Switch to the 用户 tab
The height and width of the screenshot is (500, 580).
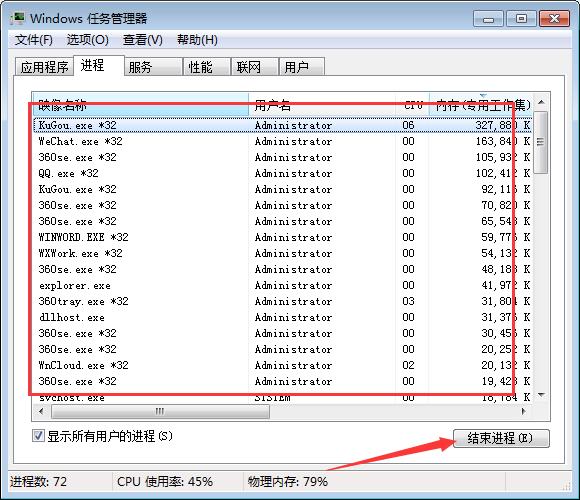(x=302, y=67)
